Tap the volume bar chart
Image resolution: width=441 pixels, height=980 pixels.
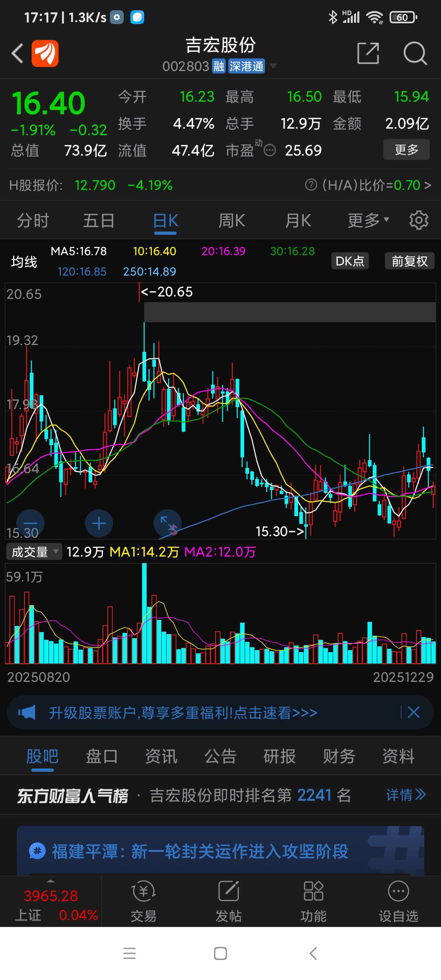[220, 614]
